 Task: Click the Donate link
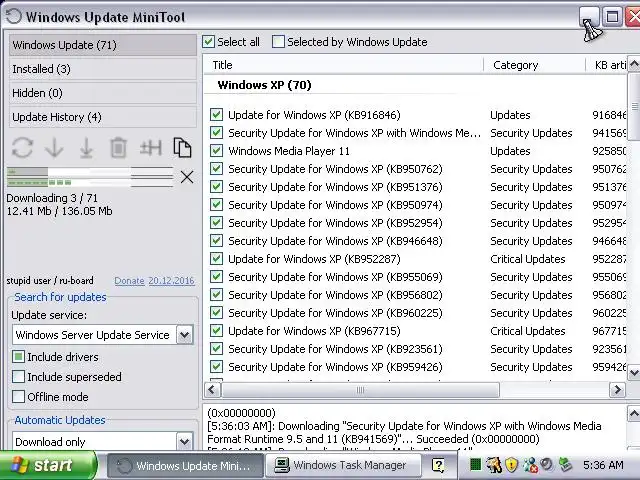pos(129,281)
